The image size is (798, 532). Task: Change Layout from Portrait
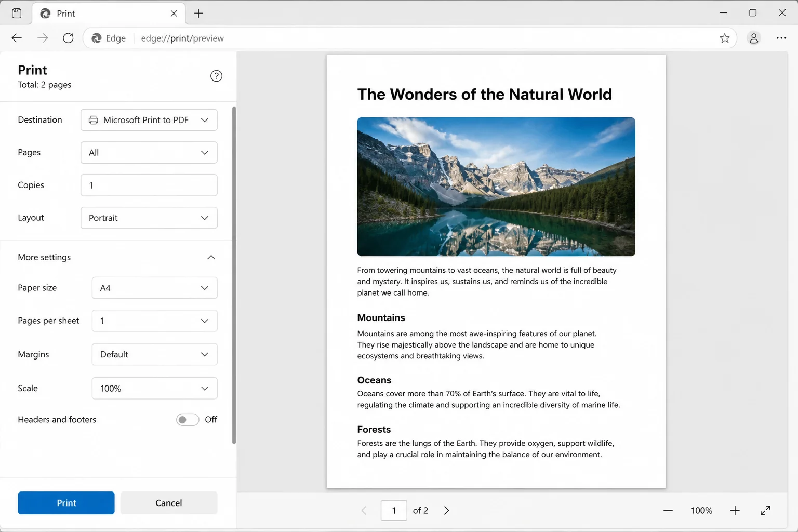(149, 218)
